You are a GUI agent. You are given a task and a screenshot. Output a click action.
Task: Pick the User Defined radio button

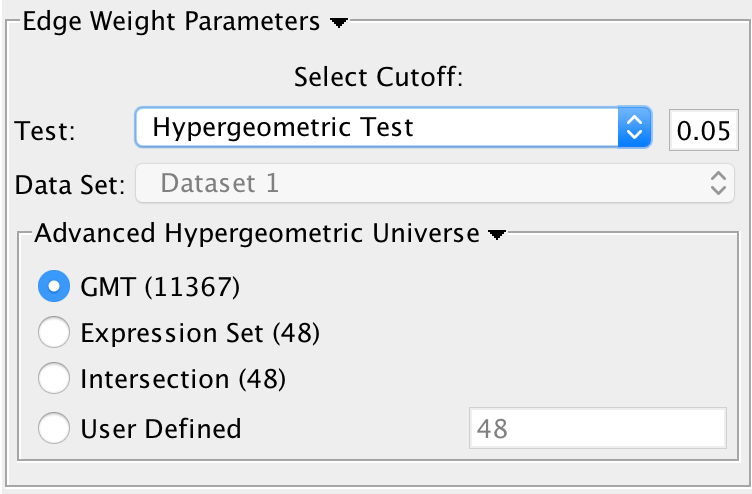tap(53, 428)
